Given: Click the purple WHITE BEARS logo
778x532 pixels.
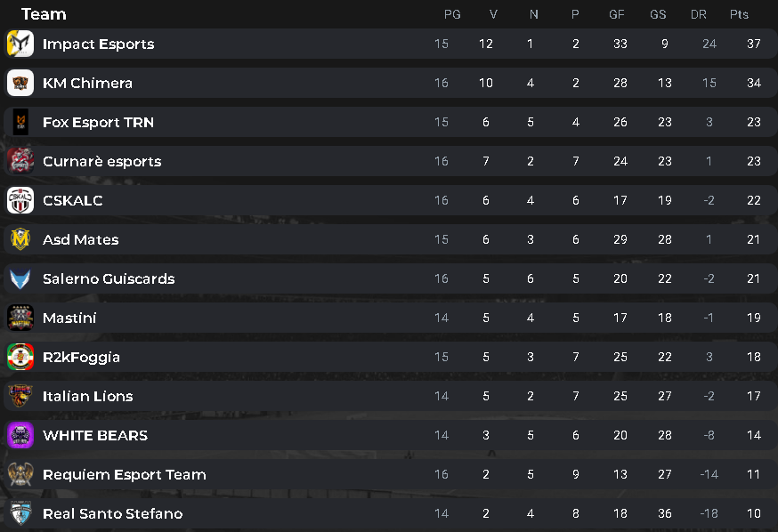Looking at the screenshot, I should click(20, 435).
